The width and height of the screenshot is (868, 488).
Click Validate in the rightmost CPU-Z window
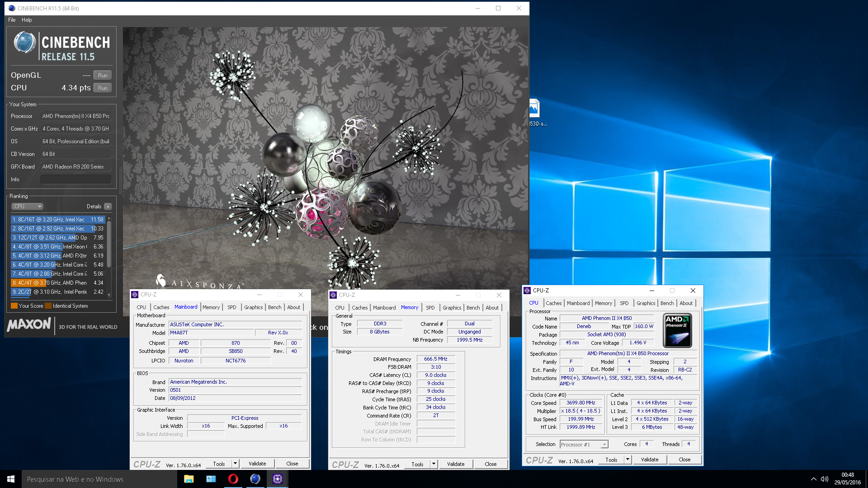click(650, 460)
